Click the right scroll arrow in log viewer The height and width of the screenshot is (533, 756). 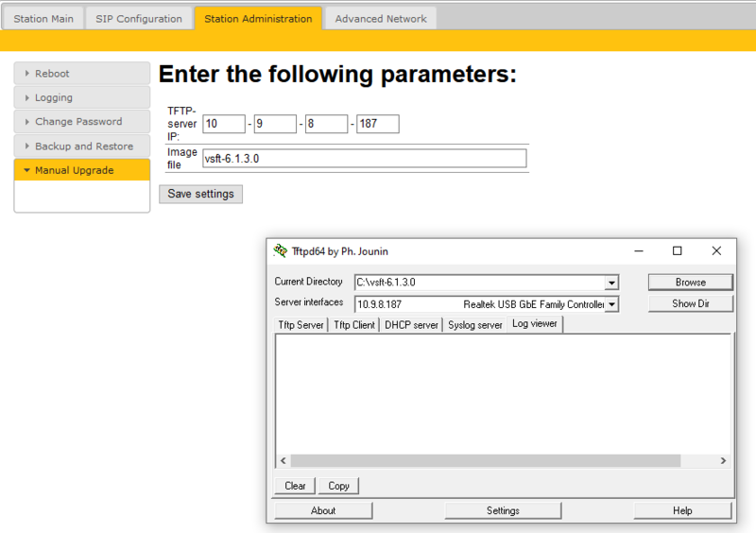pos(723,460)
